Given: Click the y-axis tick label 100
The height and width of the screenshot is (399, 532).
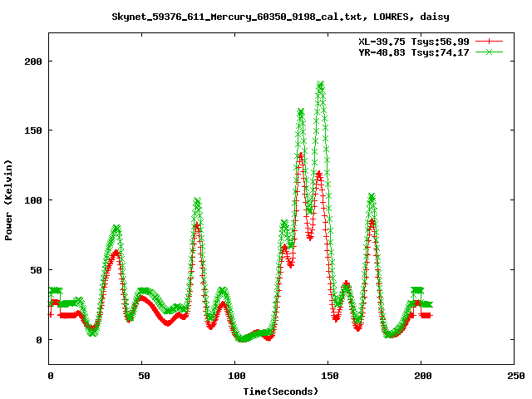Looking at the screenshot, I should [33, 200].
